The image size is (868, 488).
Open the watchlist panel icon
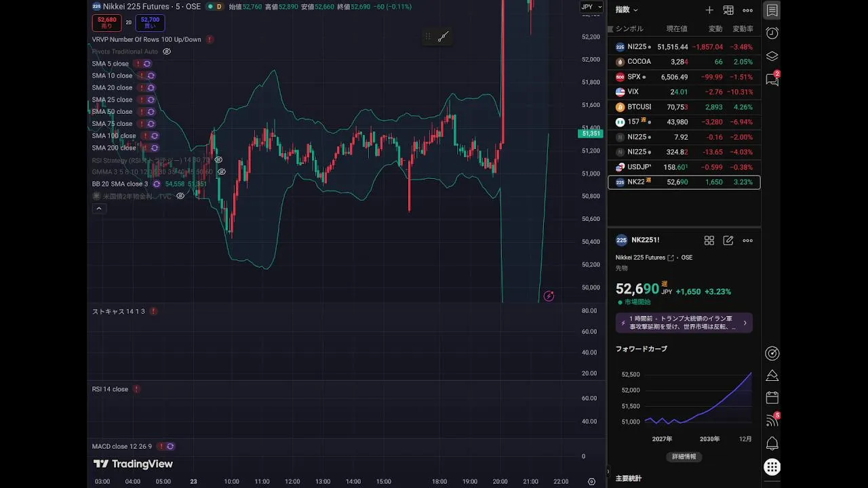pyautogui.click(x=772, y=10)
